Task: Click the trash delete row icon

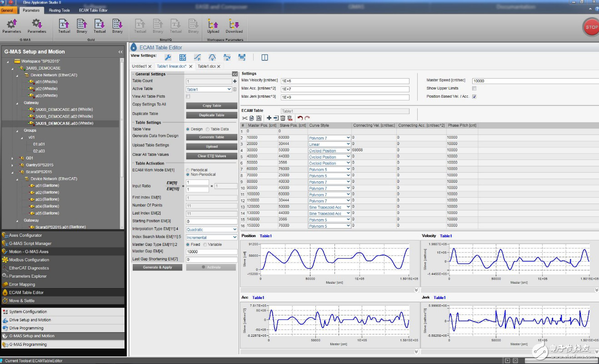Action: (x=283, y=118)
